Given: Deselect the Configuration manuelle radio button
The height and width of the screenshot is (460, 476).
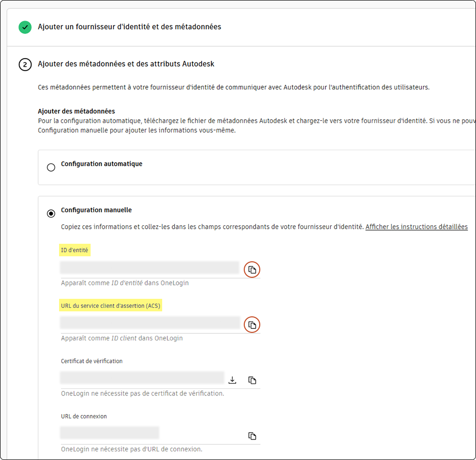Looking at the screenshot, I should 51,213.
